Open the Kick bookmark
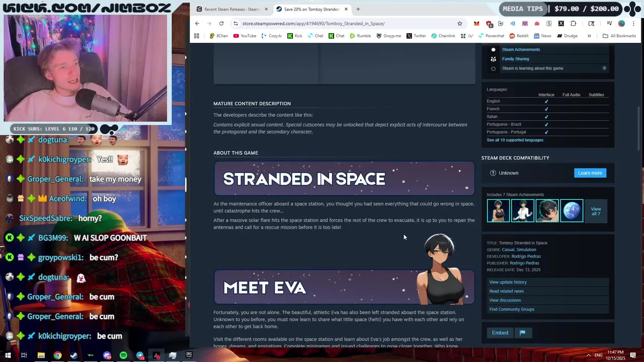The image size is (644, 362). (295, 36)
